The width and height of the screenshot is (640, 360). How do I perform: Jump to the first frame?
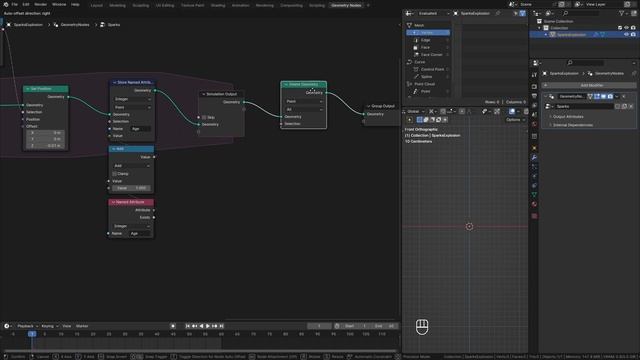188,326
